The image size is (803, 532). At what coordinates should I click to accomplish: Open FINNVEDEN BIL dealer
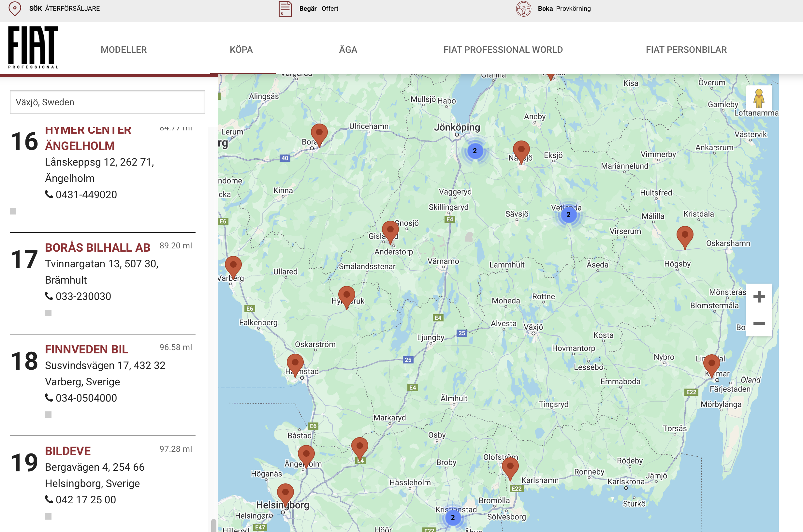pyautogui.click(x=86, y=349)
